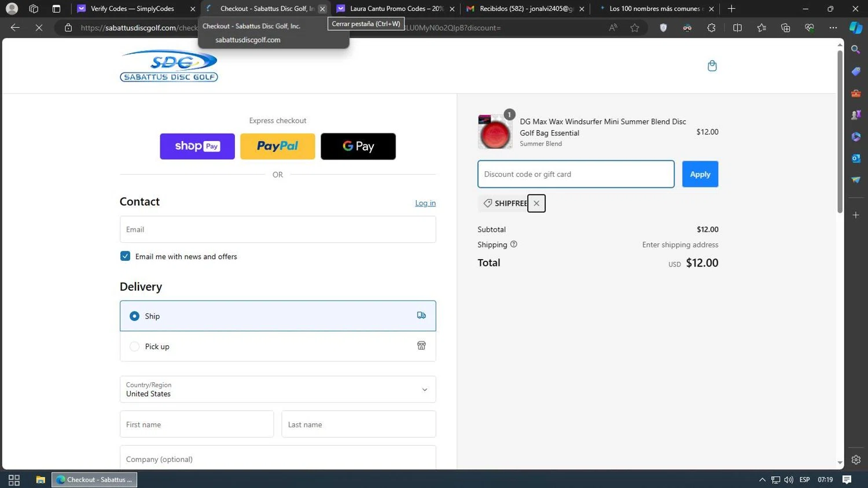Focus the discount code or gift card field
Image resolution: width=868 pixels, height=488 pixels.
coord(576,174)
